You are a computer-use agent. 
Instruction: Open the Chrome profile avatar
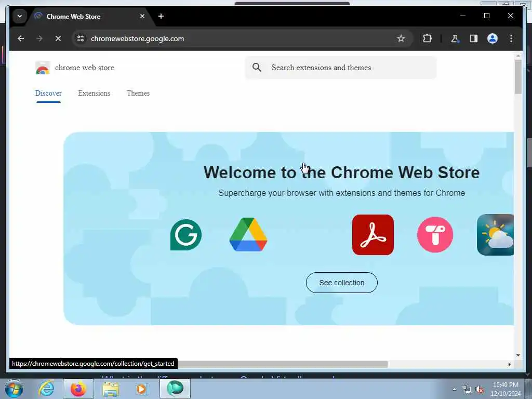pos(493,38)
